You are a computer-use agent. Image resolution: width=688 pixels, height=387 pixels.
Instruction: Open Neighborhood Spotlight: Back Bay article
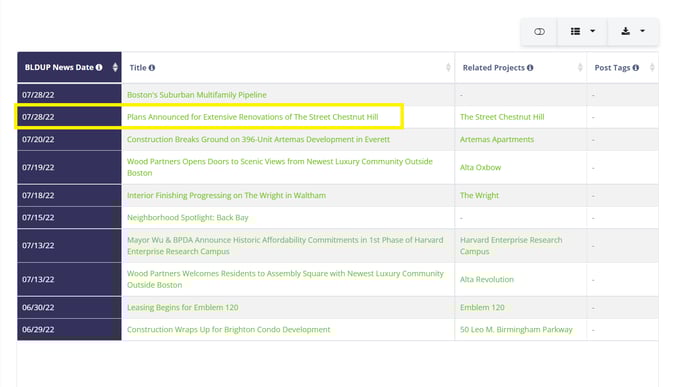187,218
